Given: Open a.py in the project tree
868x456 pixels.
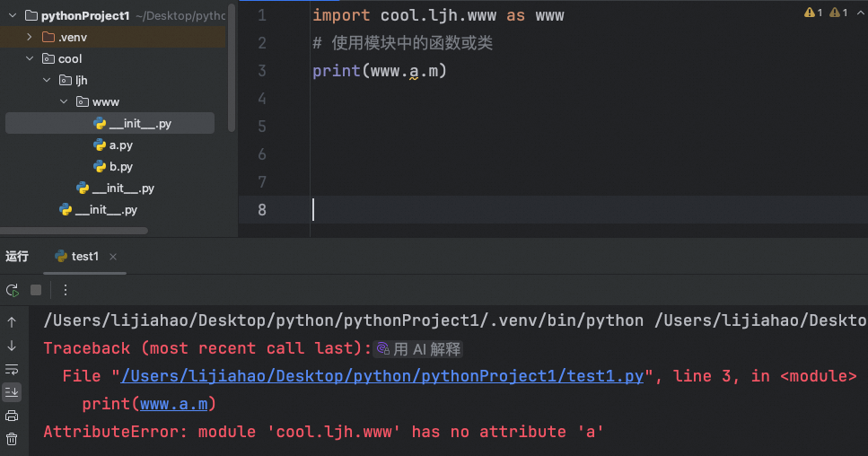Looking at the screenshot, I should (x=120, y=145).
